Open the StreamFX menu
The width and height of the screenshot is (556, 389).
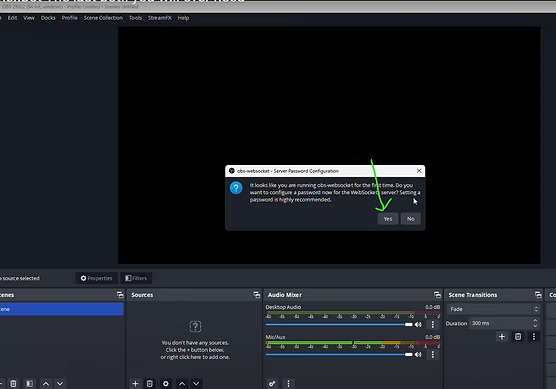(160, 18)
